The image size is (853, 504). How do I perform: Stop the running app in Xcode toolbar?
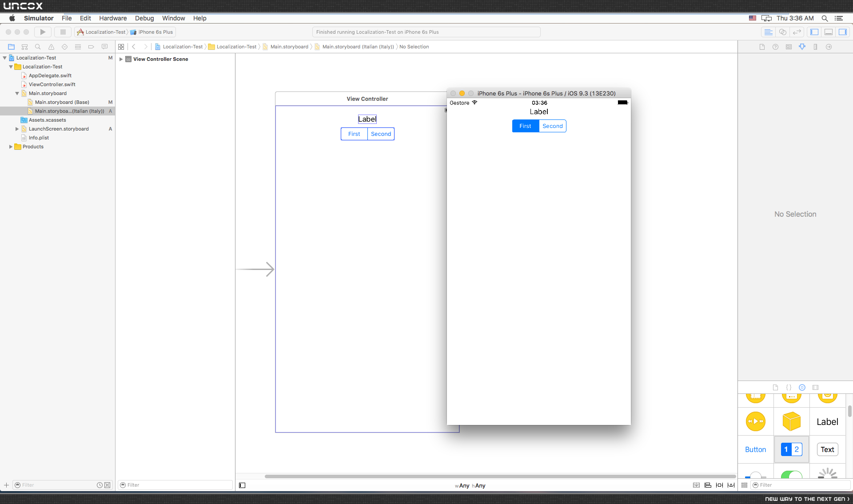coord(63,32)
